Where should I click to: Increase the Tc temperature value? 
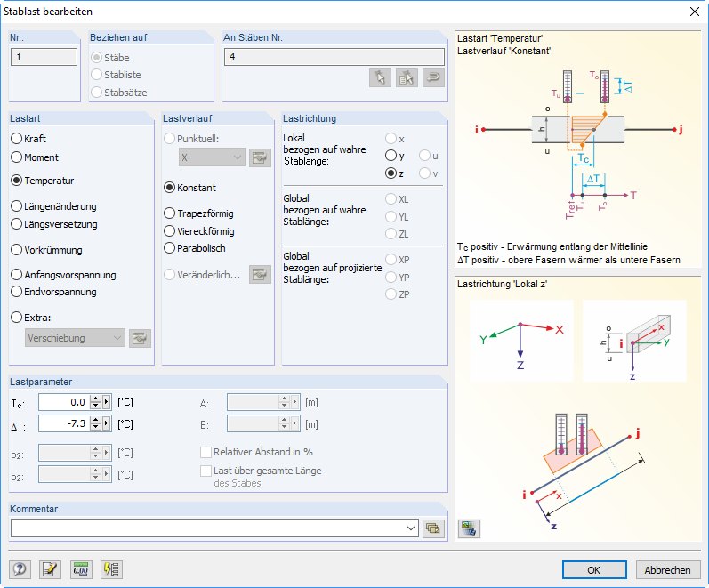[95, 399]
